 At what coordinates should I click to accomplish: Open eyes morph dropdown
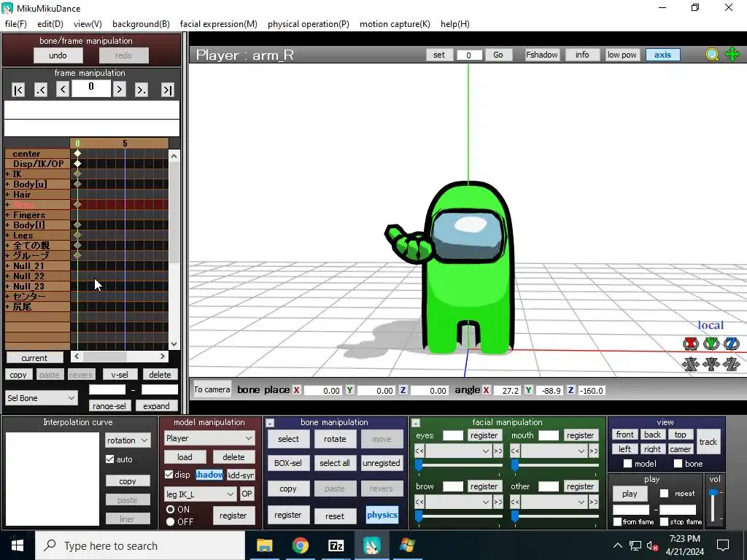click(458, 451)
